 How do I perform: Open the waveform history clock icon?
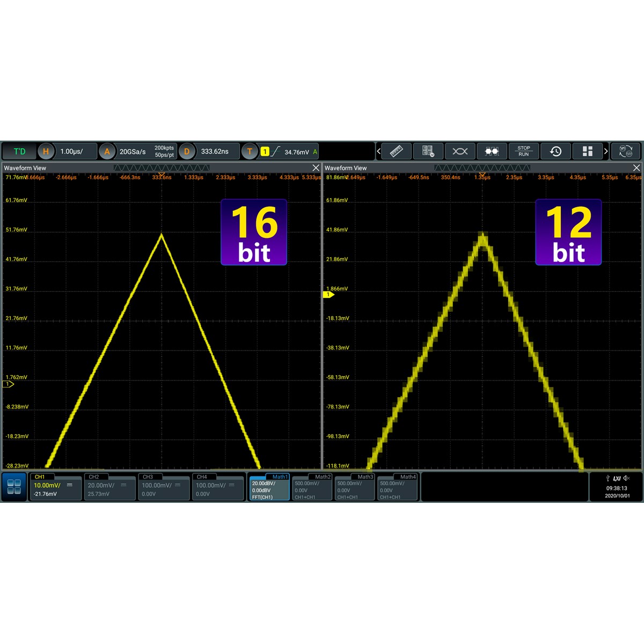pos(555,151)
